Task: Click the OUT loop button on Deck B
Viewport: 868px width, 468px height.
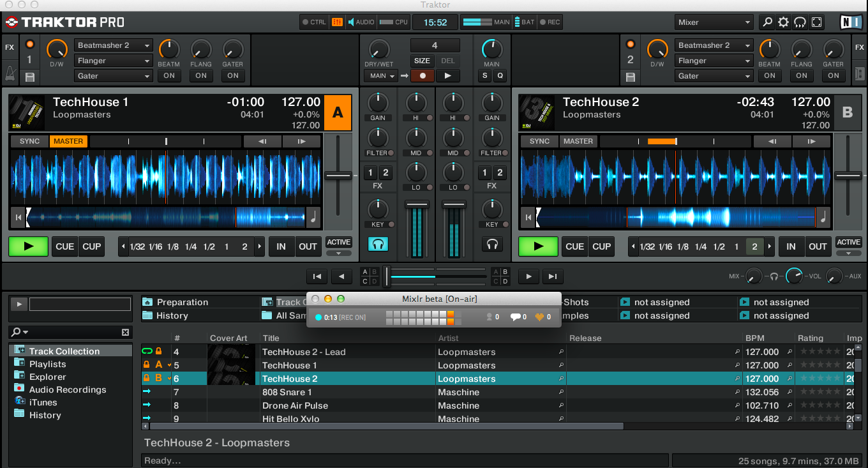Action: pyautogui.click(x=818, y=246)
